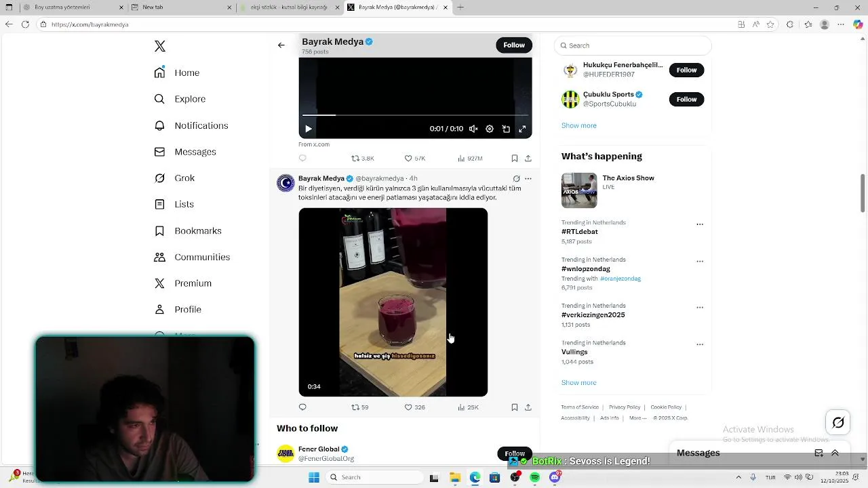Like the post with 326 likes
This screenshot has height=488, width=868.
414,407
